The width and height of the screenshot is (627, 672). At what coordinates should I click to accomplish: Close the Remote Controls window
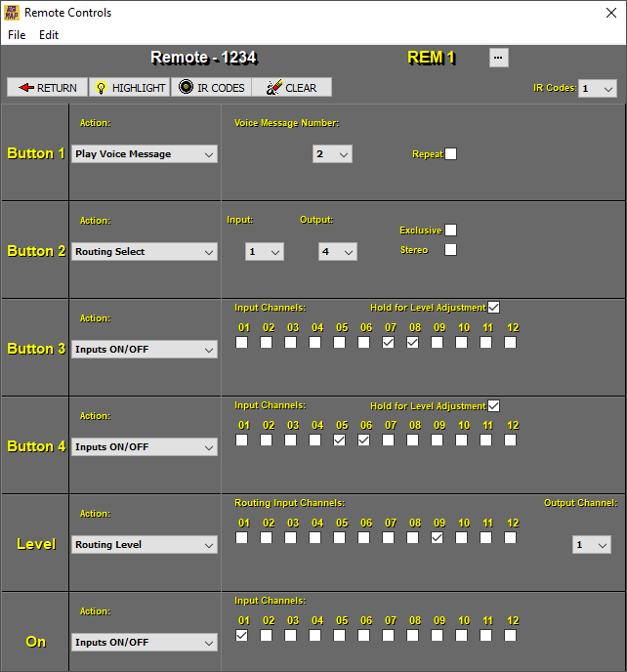click(x=611, y=13)
